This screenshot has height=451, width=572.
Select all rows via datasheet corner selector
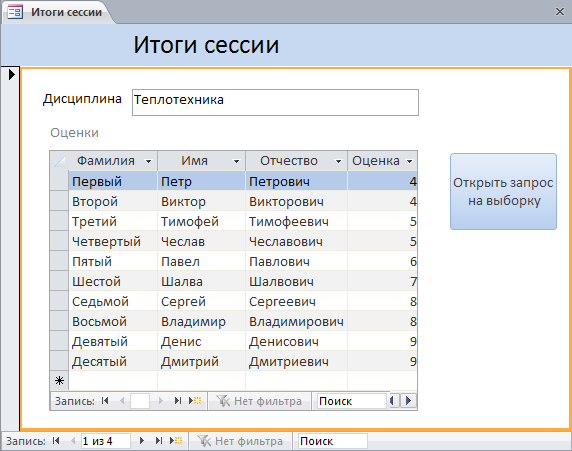(x=59, y=161)
